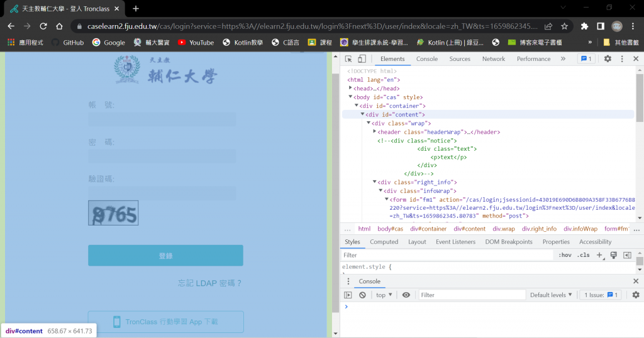The width and height of the screenshot is (644, 338).
Task: Toggle the :hov element state button
Action: point(565,254)
